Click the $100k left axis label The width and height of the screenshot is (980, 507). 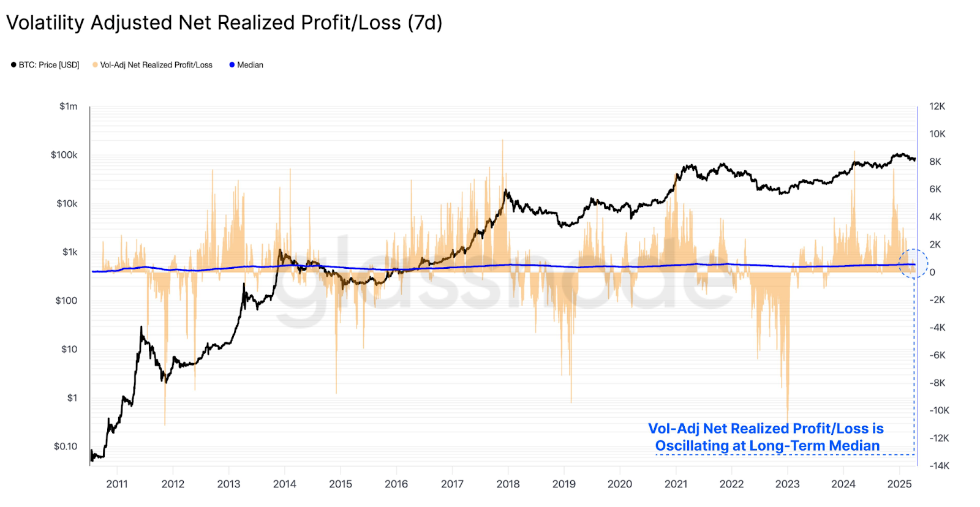(x=64, y=155)
